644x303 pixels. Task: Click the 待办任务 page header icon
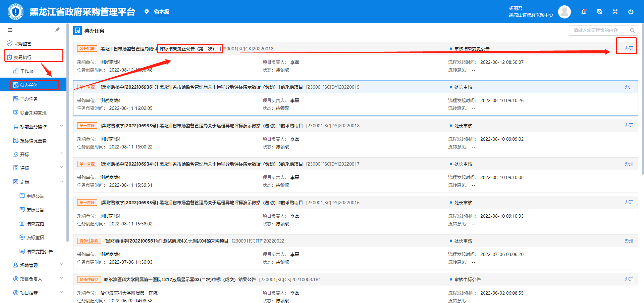pyautogui.click(x=77, y=30)
